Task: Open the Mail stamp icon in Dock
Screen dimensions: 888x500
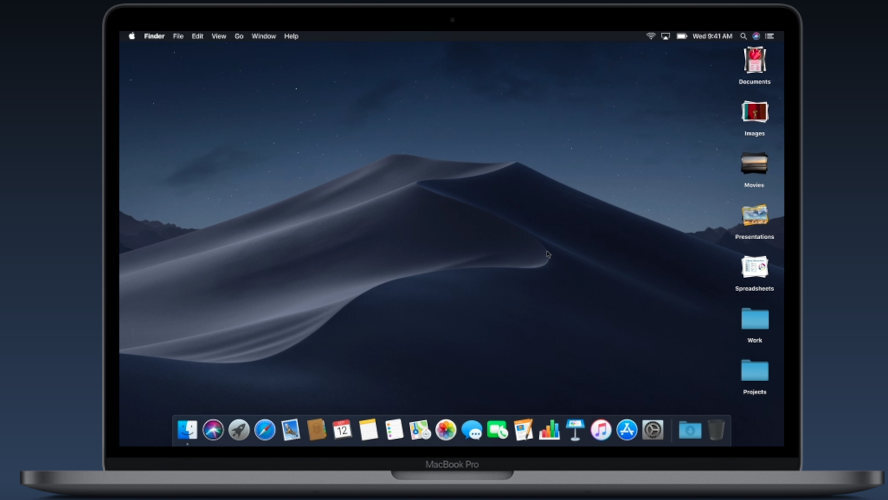Action: pos(291,430)
